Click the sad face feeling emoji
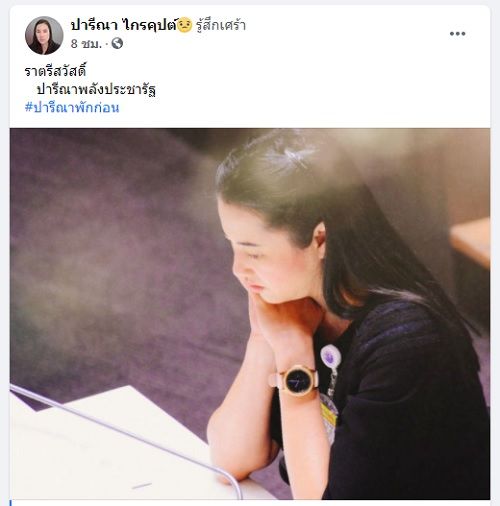500x506 pixels. [x=184, y=25]
